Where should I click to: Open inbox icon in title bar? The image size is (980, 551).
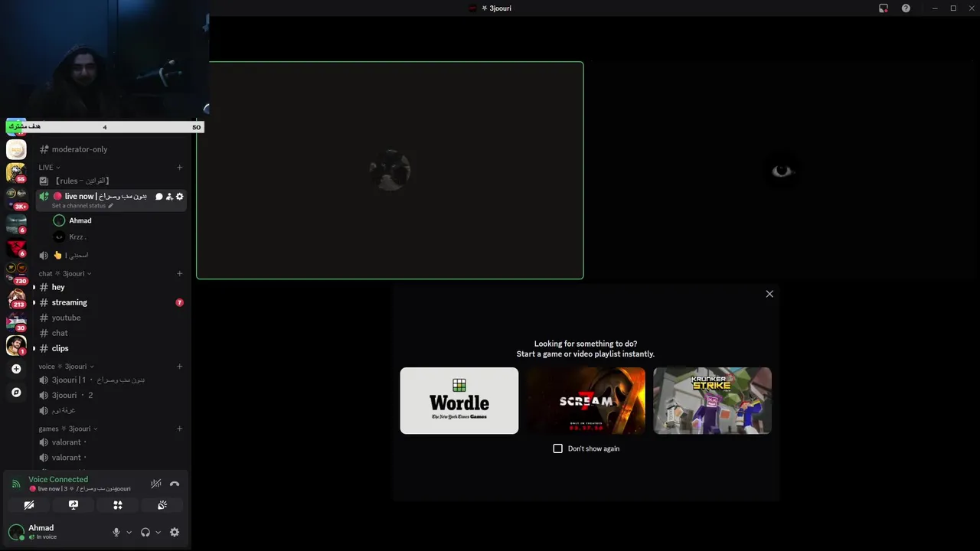[884, 8]
